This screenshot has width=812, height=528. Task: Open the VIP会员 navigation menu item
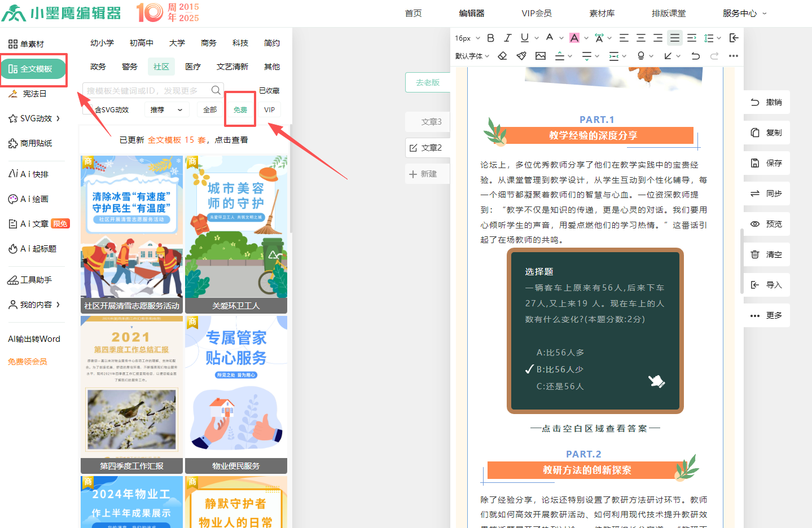click(536, 13)
